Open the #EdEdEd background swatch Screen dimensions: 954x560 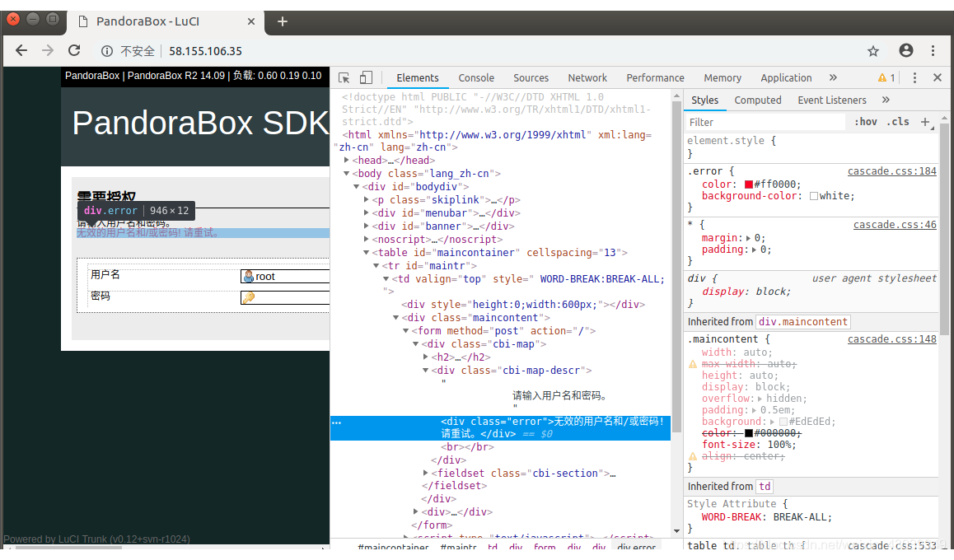click(783, 422)
